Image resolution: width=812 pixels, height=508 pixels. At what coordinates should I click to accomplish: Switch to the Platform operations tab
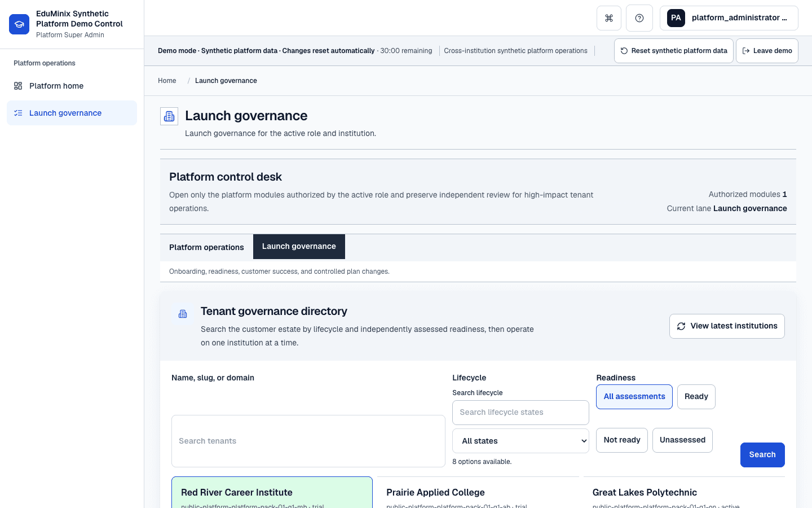(x=206, y=247)
